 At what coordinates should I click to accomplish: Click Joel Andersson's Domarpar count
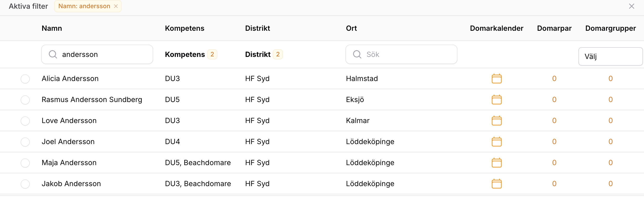[x=554, y=142]
